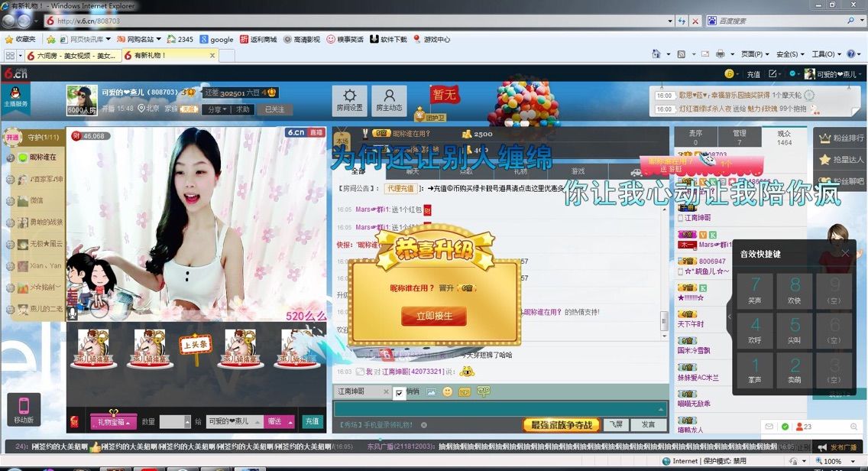
Task: Click the 6.cn site logo
Action: coord(15,73)
